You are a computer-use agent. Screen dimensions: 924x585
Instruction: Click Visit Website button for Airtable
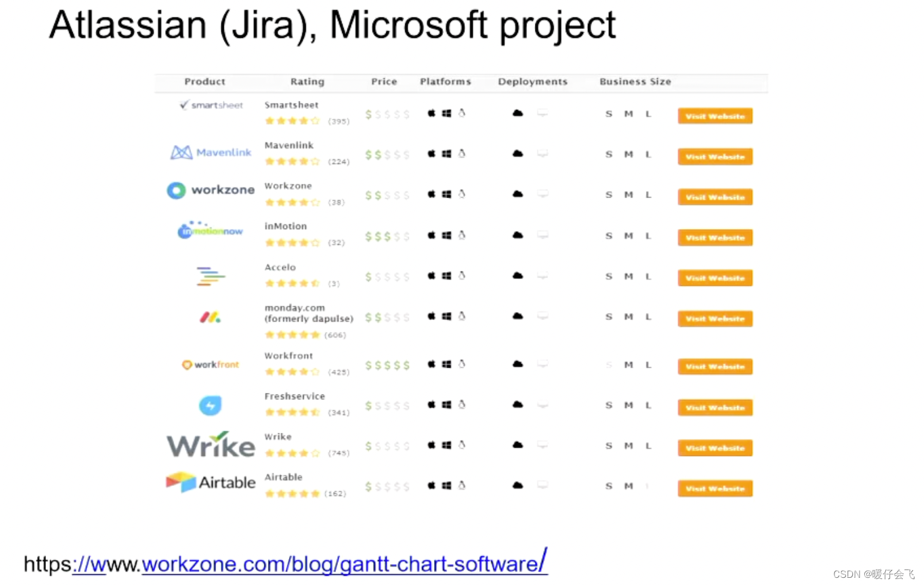[x=715, y=488]
